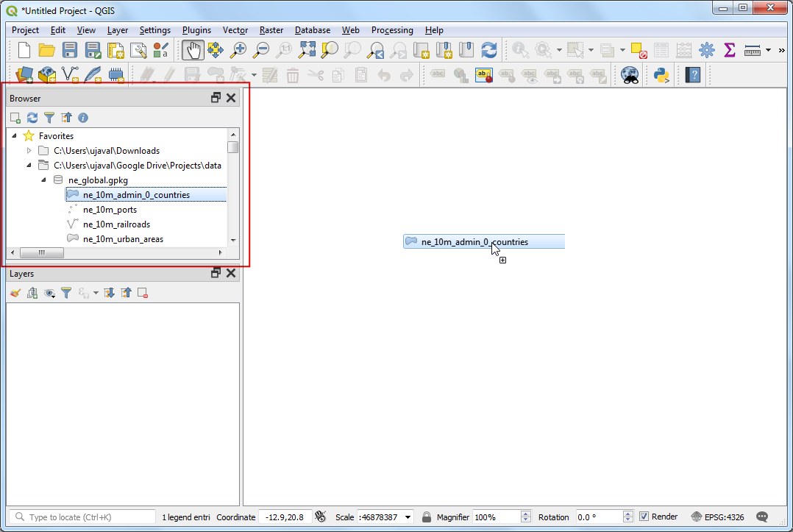The height and width of the screenshot is (532, 793).
Task: Toggle the scale lock icon
Action: 426,517
